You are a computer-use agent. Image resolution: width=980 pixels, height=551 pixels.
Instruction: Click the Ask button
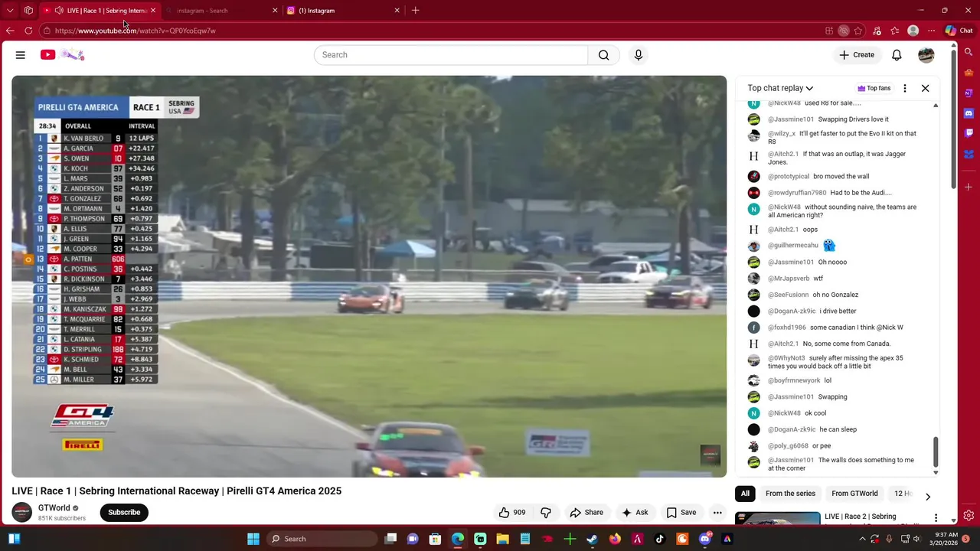click(635, 513)
